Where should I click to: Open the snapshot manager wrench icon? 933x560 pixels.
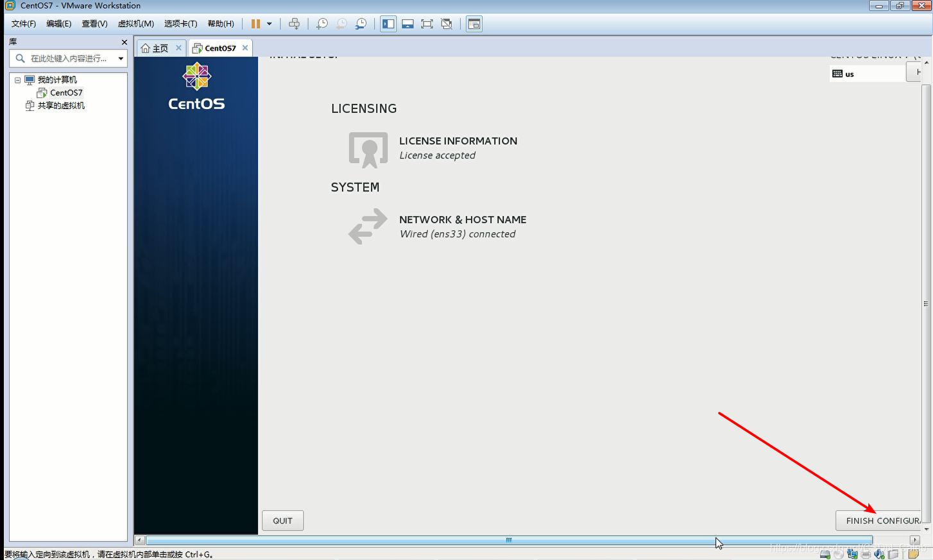[361, 24]
